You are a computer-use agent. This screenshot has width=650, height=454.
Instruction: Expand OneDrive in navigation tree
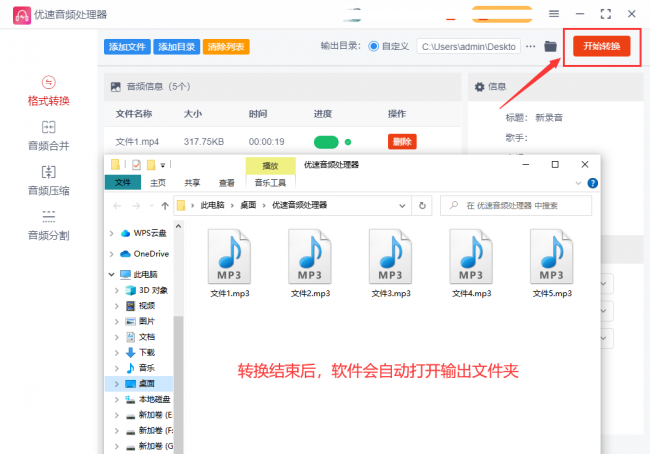[111, 254]
